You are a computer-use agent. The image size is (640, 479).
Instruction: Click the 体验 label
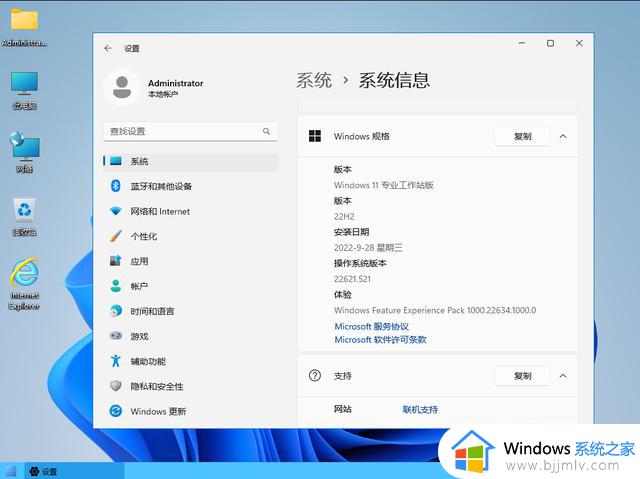[342, 294]
